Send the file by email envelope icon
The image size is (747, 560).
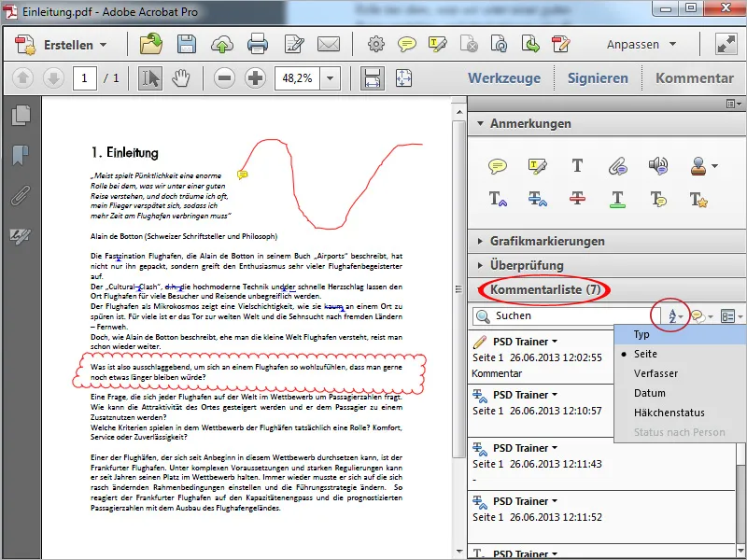coord(329,44)
